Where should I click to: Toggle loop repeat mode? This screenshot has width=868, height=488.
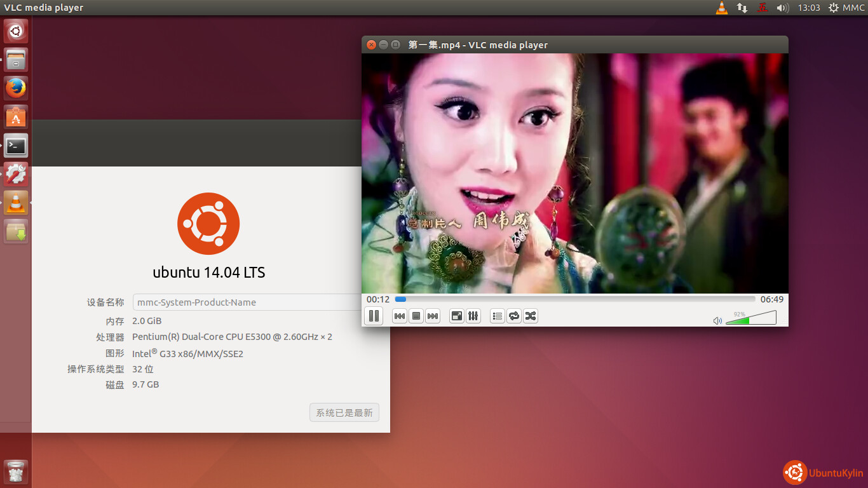pos(514,316)
